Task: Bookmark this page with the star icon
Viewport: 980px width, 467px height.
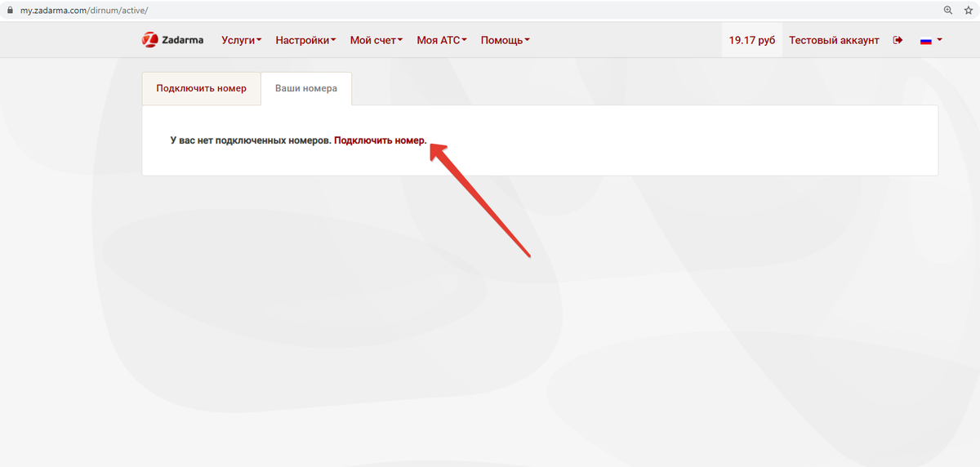Action: click(x=968, y=11)
